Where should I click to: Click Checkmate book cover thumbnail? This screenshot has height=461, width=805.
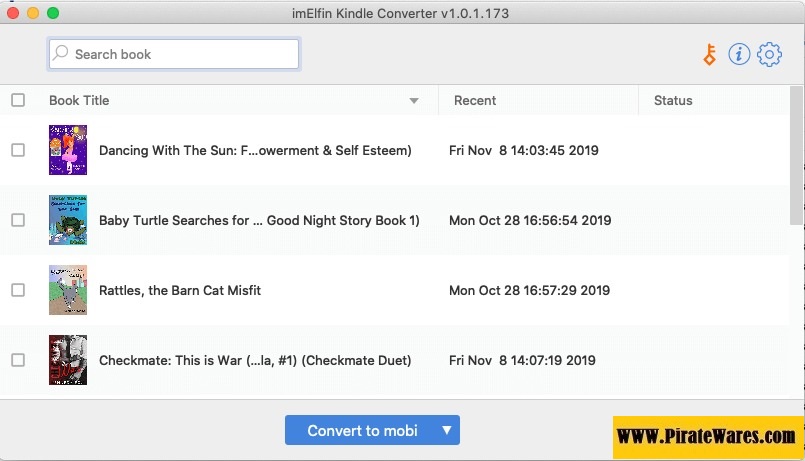tap(68, 360)
